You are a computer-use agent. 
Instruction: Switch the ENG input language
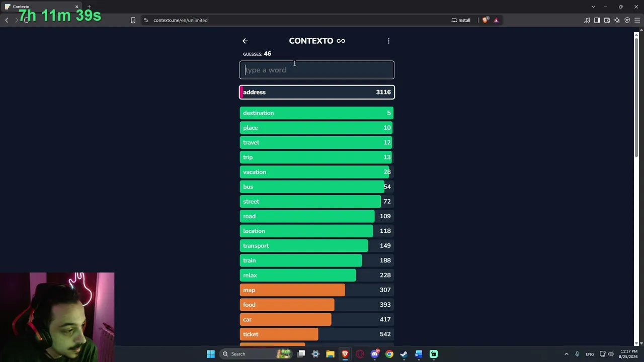(590, 354)
